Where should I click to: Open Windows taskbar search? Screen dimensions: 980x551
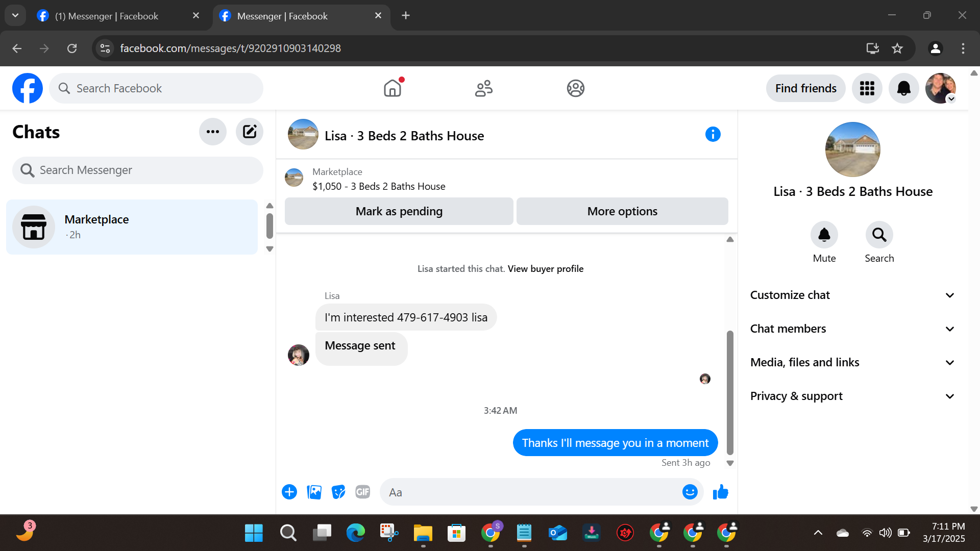pos(288,533)
